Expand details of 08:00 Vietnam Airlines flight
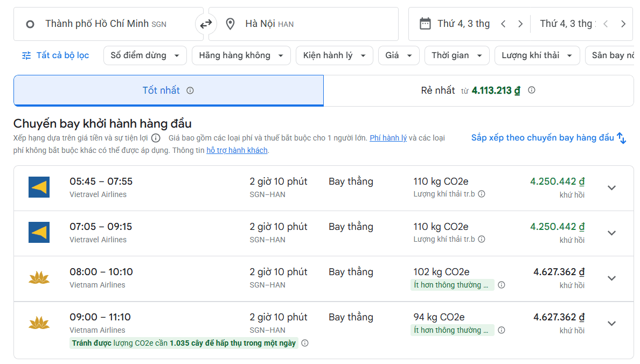640x364 pixels. (611, 278)
